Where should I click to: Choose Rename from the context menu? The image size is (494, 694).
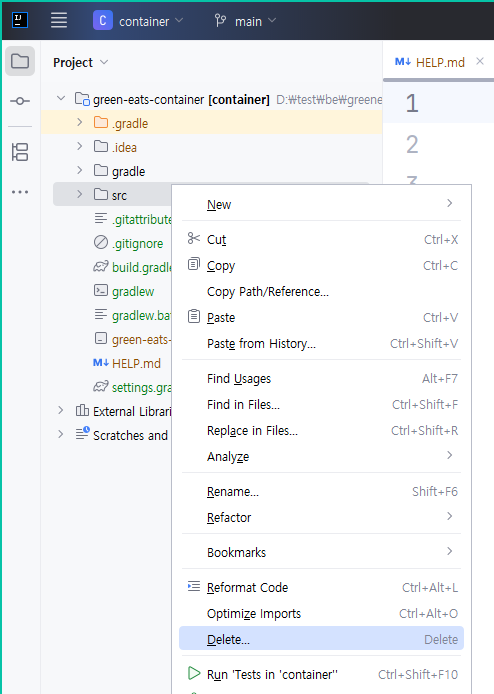[x=321, y=491]
